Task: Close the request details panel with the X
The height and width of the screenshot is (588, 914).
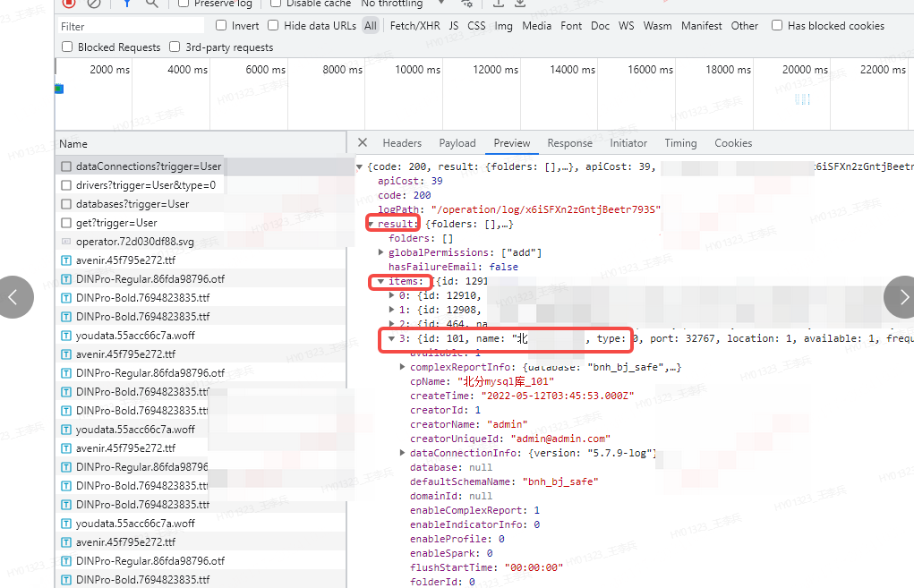Action: [x=363, y=143]
